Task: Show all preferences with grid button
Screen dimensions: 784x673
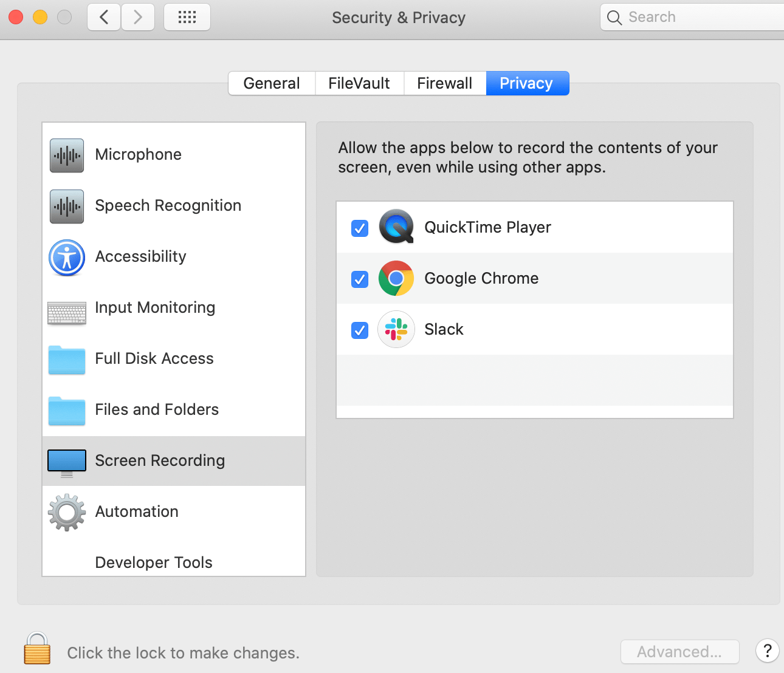Action: click(187, 17)
